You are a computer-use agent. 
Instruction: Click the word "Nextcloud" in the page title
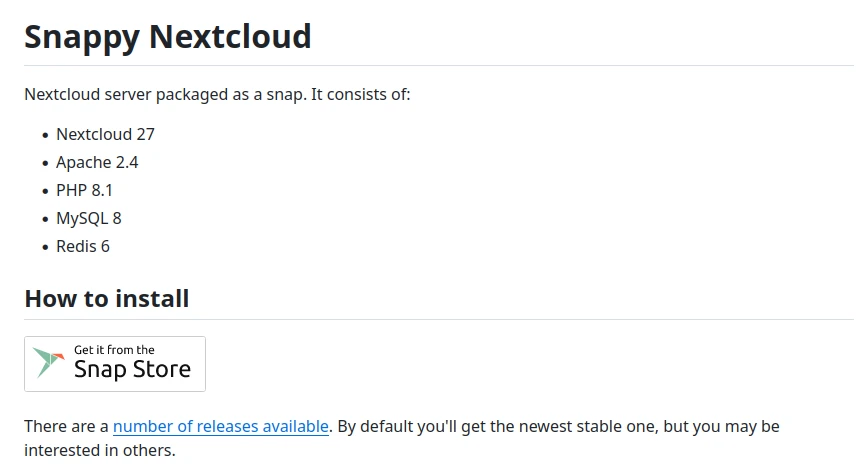[x=230, y=37]
